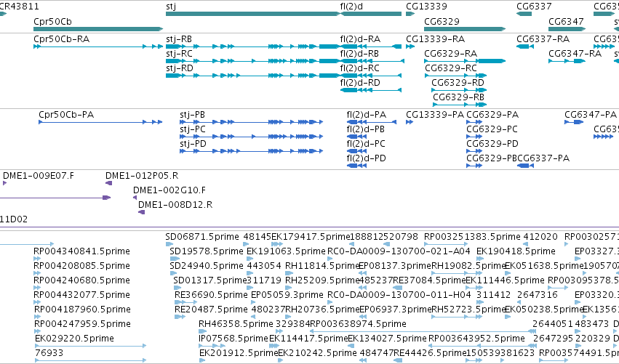The image size is (619, 364).
Task: Click EST RP004208085.5prime
Action: point(81,266)
